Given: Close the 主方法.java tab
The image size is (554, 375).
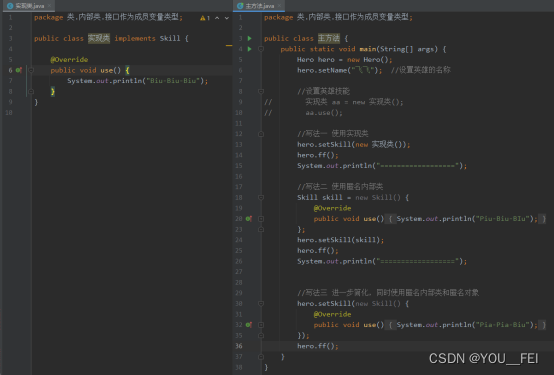Looking at the screenshot, I should 279,6.
